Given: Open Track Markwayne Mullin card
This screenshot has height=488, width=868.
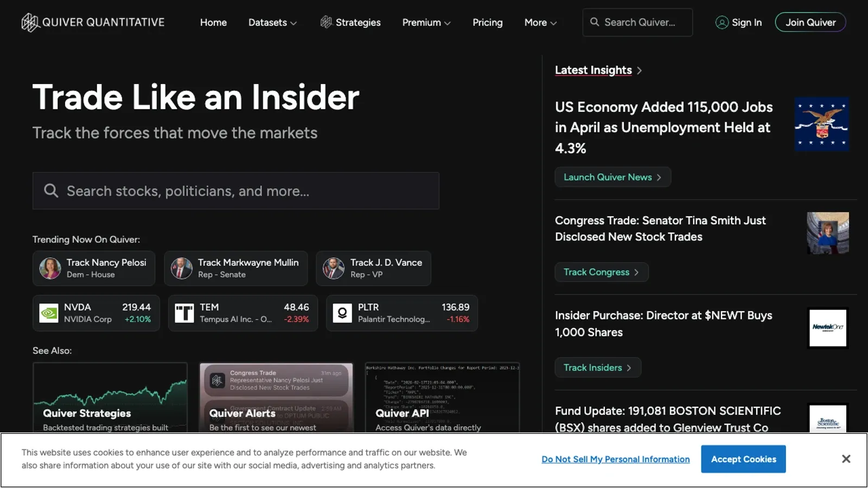Looking at the screenshot, I should tap(235, 268).
